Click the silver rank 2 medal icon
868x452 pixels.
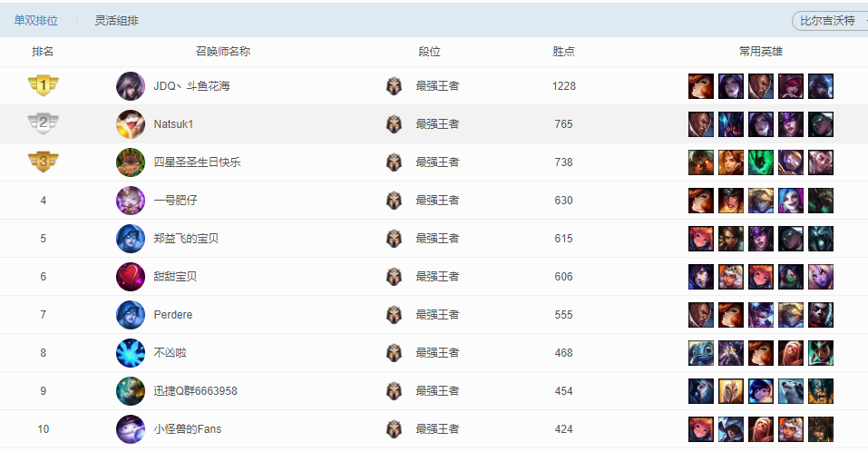[x=43, y=123]
